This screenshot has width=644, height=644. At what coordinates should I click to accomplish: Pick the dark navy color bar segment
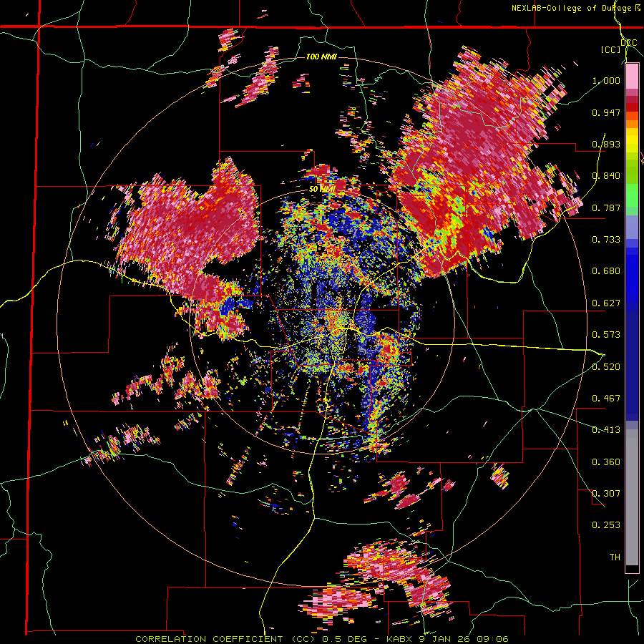tap(632, 361)
